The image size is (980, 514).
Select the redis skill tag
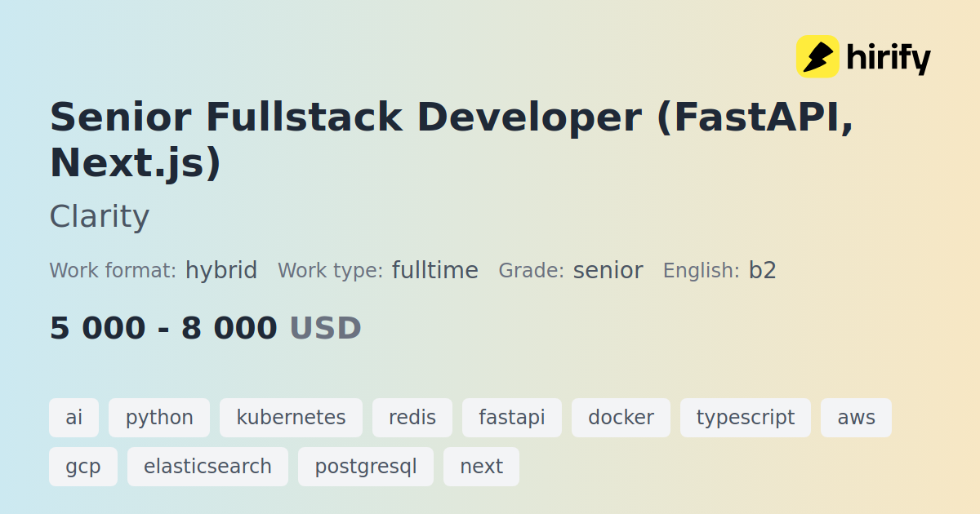tap(412, 418)
